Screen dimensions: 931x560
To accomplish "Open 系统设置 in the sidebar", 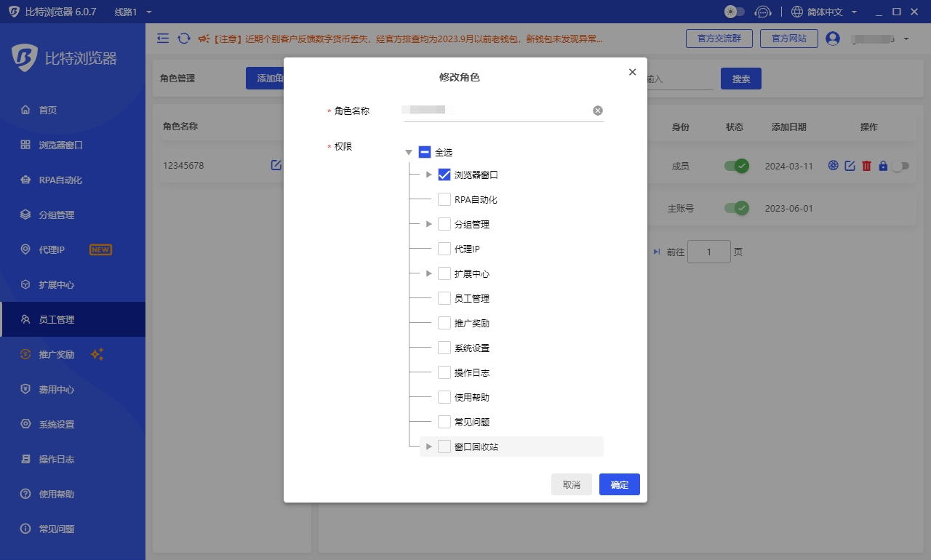I will pyautogui.click(x=73, y=424).
